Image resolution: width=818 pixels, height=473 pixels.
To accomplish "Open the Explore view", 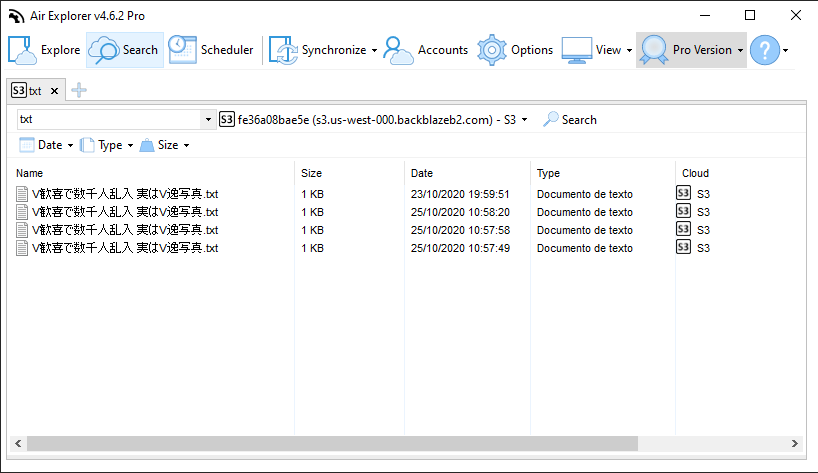I will click(x=44, y=50).
